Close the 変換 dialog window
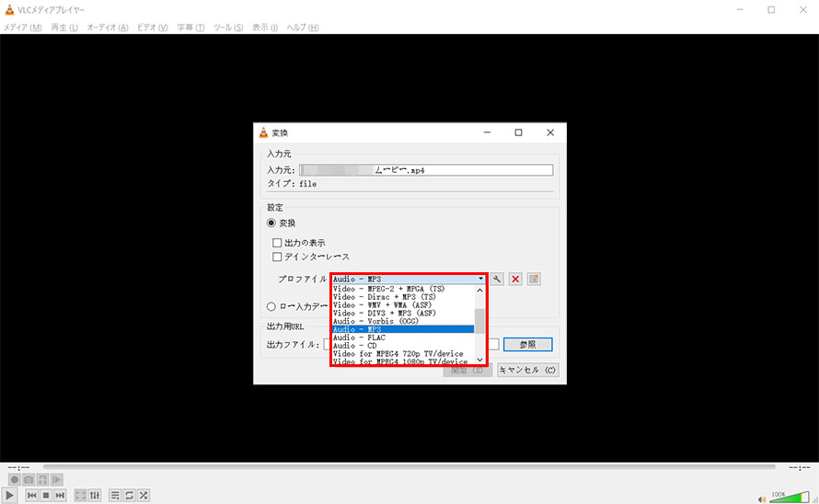Image resolution: width=819 pixels, height=504 pixels. tap(550, 132)
